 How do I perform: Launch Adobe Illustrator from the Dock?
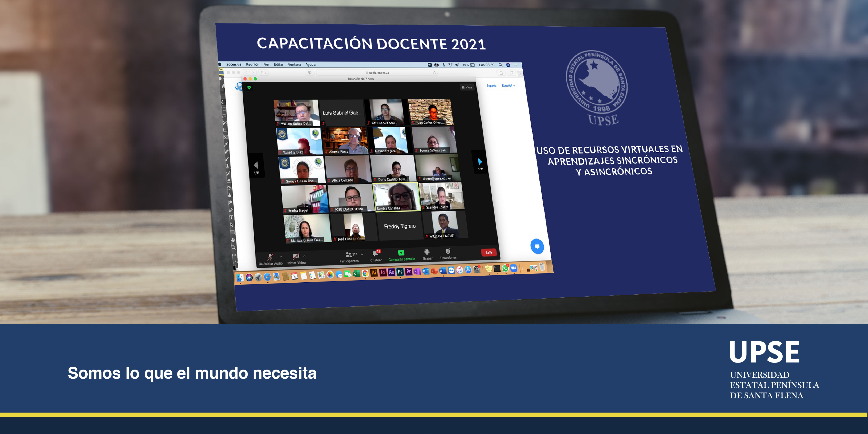[374, 273]
